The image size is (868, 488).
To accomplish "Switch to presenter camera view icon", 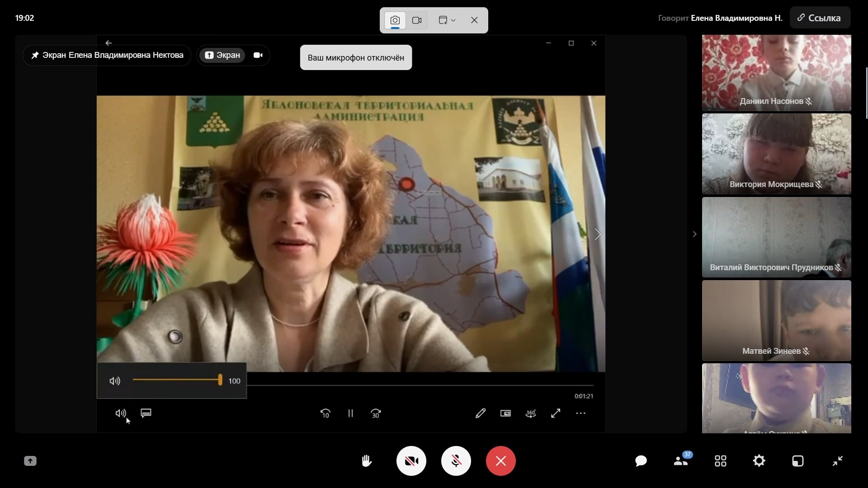I will (258, 55).
